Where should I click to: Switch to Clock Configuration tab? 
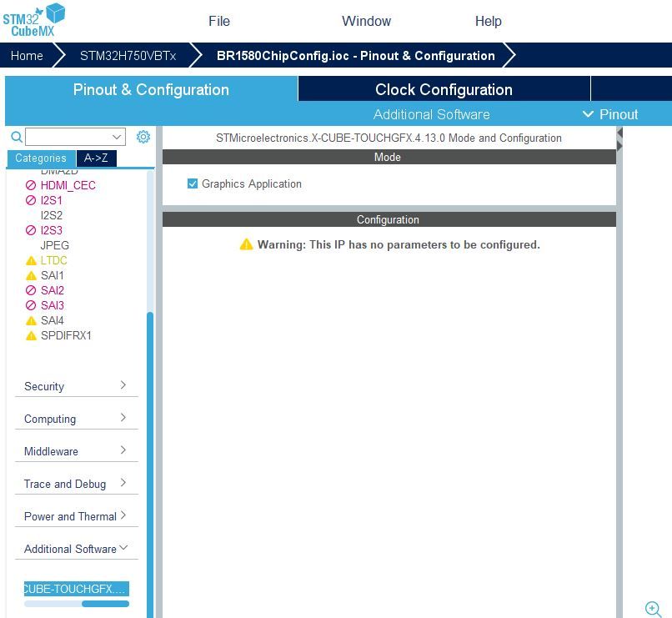tap(444, 89)
